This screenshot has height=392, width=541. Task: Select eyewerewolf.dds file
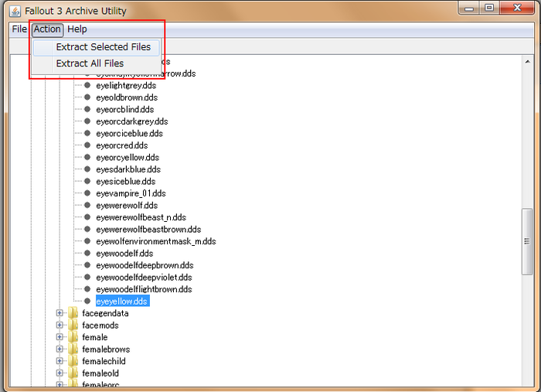[127, 206]
